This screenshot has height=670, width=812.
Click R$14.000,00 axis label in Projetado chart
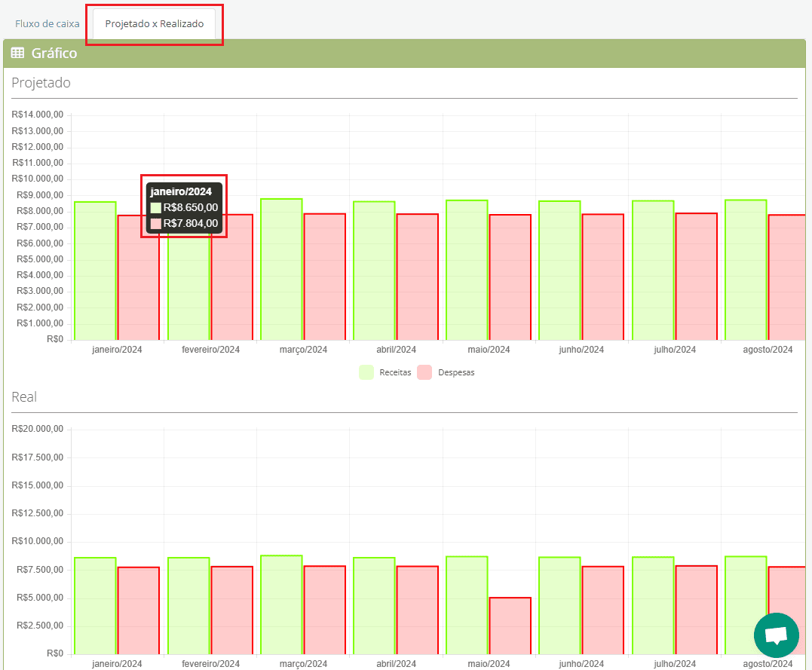pyautogui.click(x=37, y=115)
